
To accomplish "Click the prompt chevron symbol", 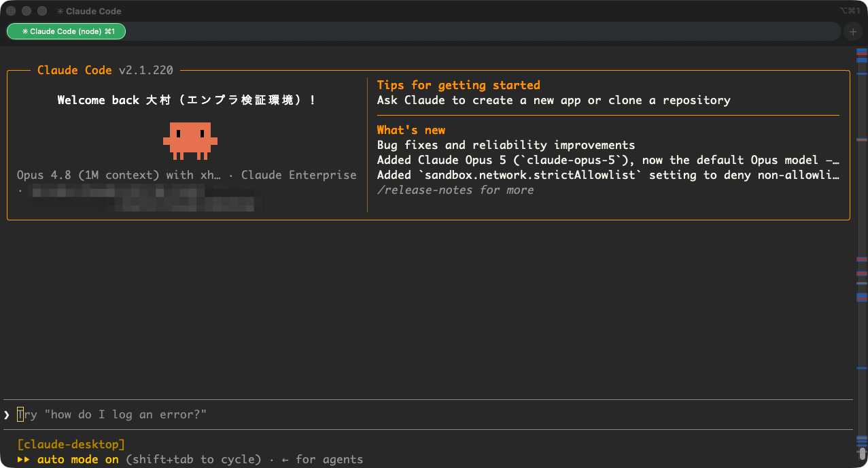I will click(7, 414).
